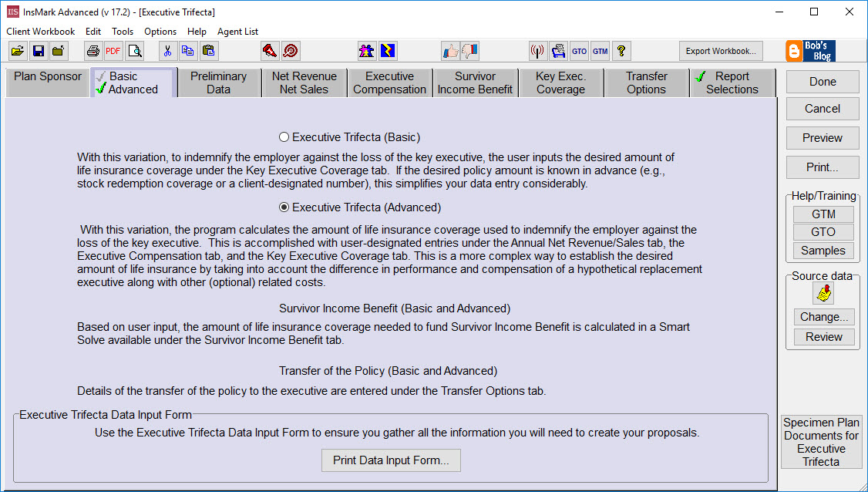Switch to the Survivor Income Benefit tab

pos(475,83)
